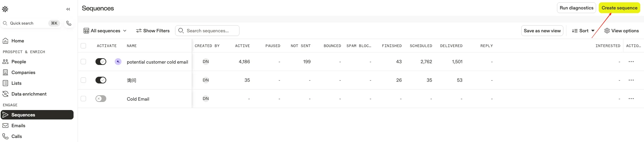Screen dimensions: 644x142
Task: Click the Create sequence button
Action: [619, 8]
